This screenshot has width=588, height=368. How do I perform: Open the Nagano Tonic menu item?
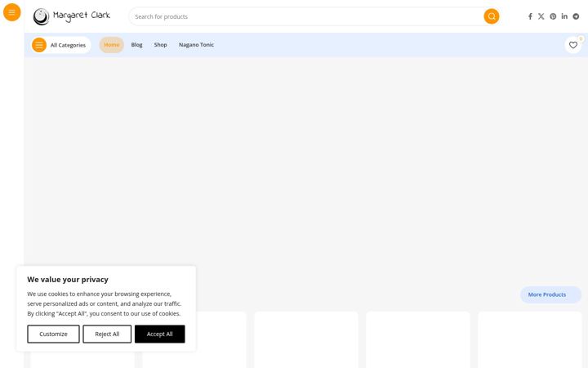coord(196,45)
